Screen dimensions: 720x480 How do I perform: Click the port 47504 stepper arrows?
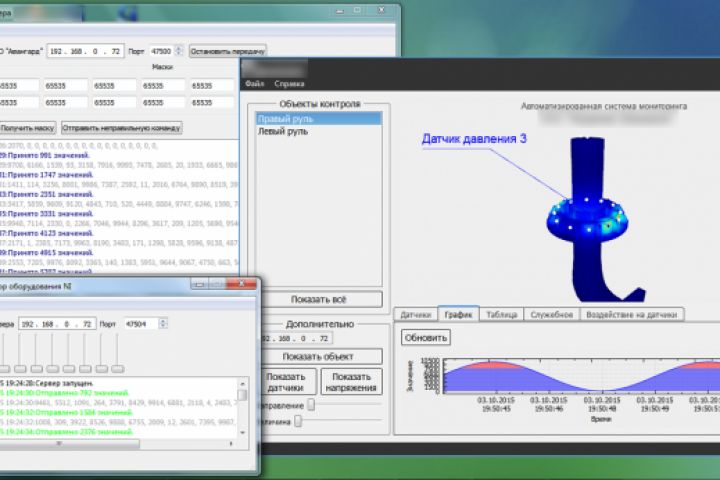point(163,324)
